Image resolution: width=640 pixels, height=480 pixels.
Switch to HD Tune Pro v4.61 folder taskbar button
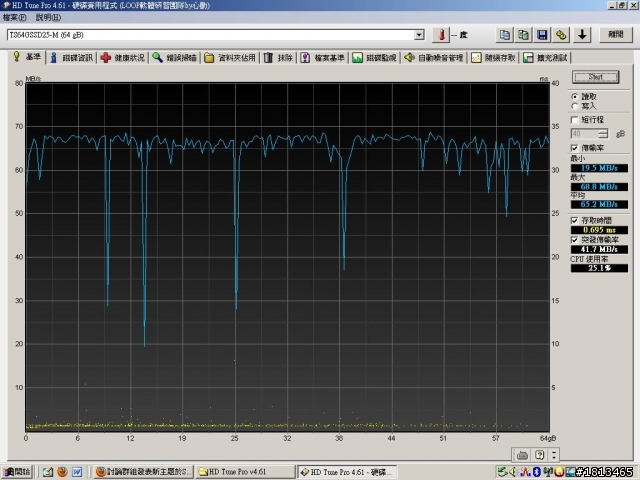[x=244, y=472]
